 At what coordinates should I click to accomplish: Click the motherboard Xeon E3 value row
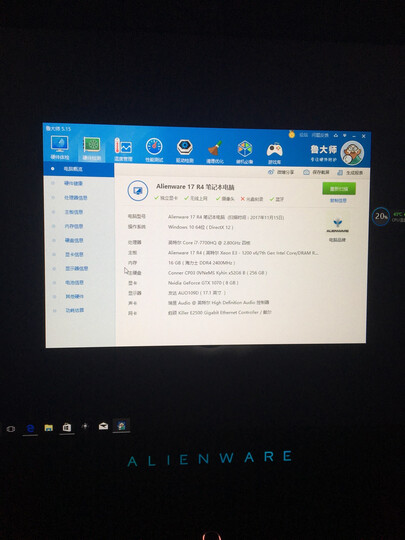click(x=243, y=253)
